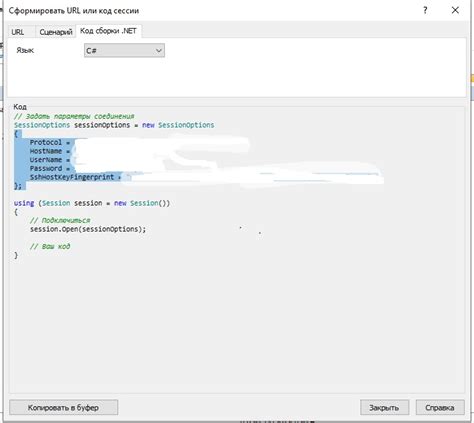Switch to the URL tab
This screenshot has width=474, height=423.
coord(18,32)
